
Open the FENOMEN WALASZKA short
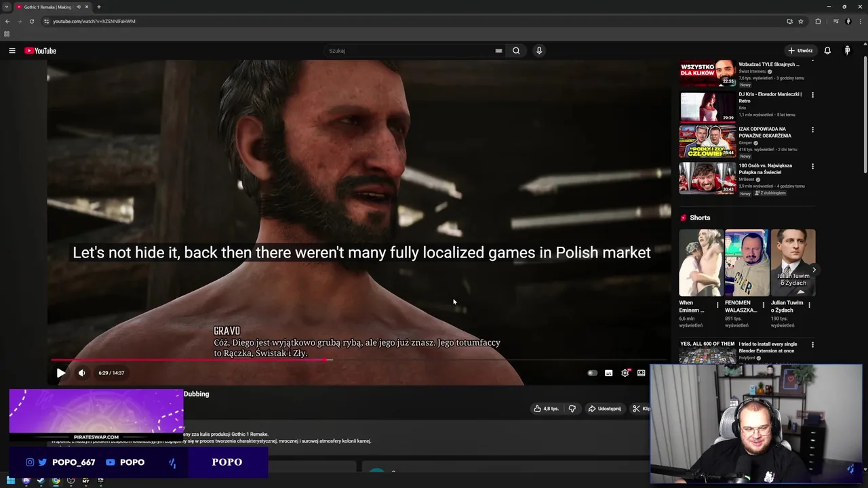pyautogui.click(x=747, y=262)
